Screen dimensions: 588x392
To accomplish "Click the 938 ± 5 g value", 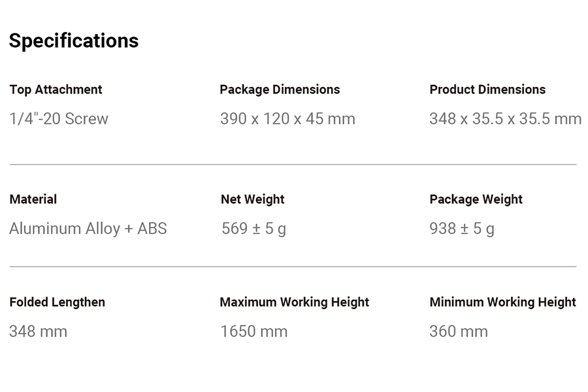I will click(x=462, y=229).
